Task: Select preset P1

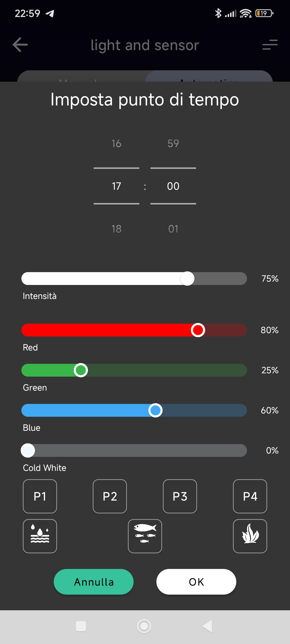Action: pyautogui.click(x=40, y=496)
